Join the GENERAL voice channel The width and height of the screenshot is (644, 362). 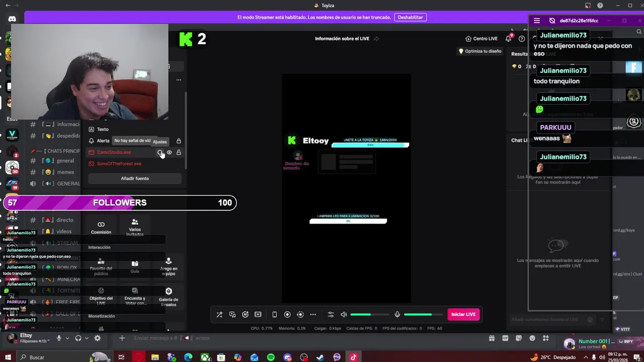pos(54,184)
